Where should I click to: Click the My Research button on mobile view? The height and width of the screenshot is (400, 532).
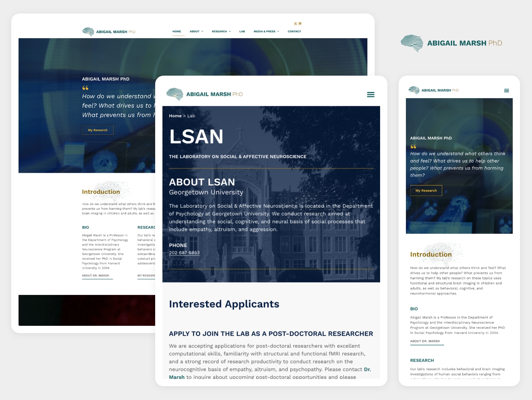tap(426, 190)
